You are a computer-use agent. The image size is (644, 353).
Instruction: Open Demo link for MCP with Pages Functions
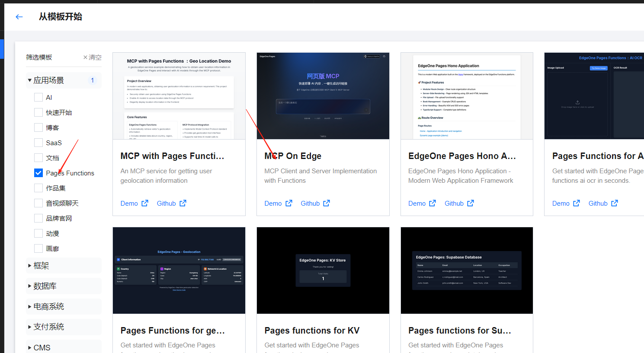tap(129, 204)
